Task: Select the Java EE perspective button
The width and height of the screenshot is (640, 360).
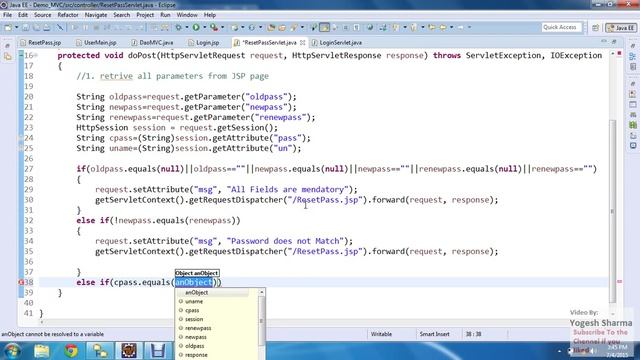Action: [621, 28]
